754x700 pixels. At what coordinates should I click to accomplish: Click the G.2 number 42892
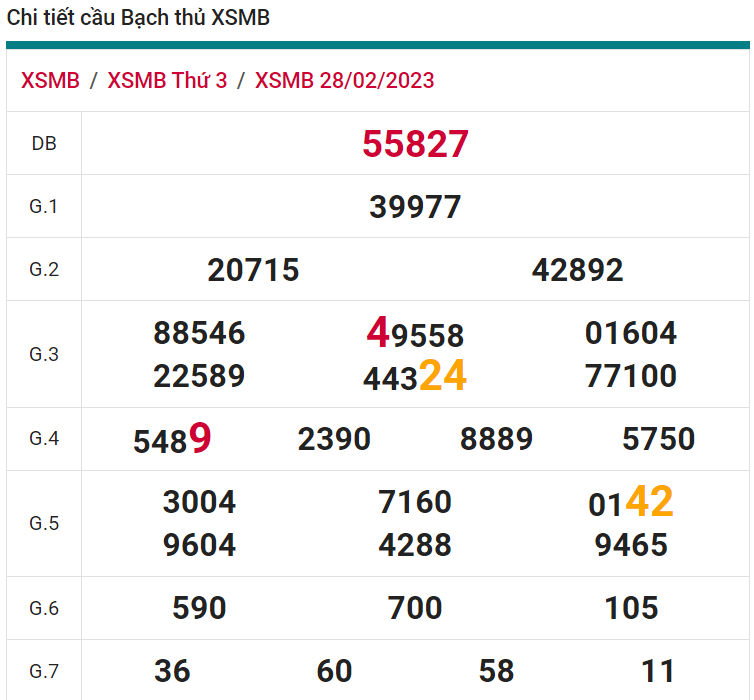577,270
